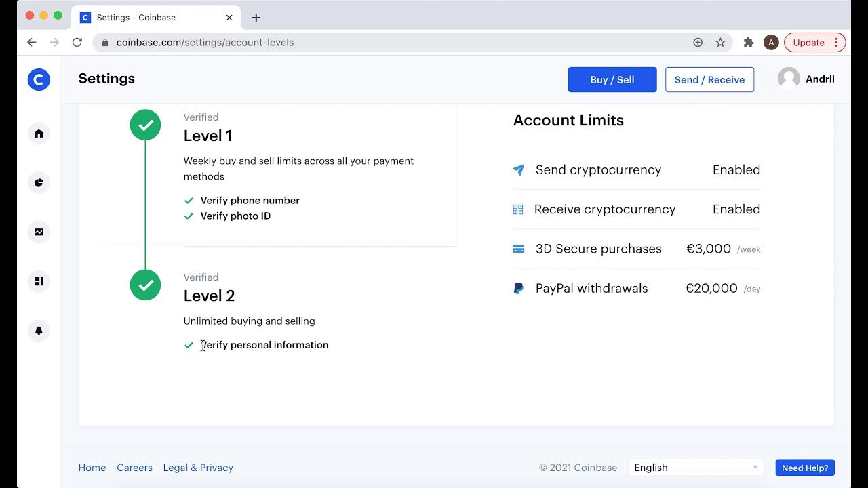The width and height of the screenshot is (868, 488).
Task: Click the green check beside Verify phone number
Action: pos(189,201)
